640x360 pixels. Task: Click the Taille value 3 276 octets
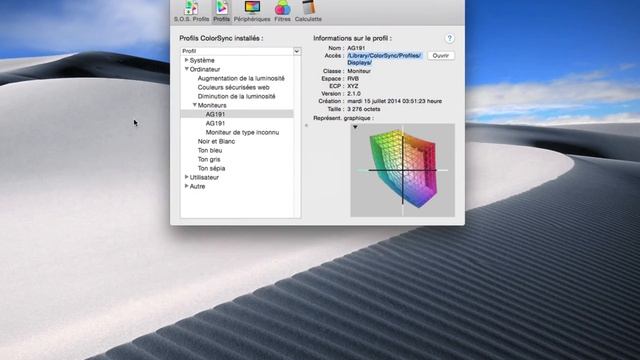[x=364, y=109]
